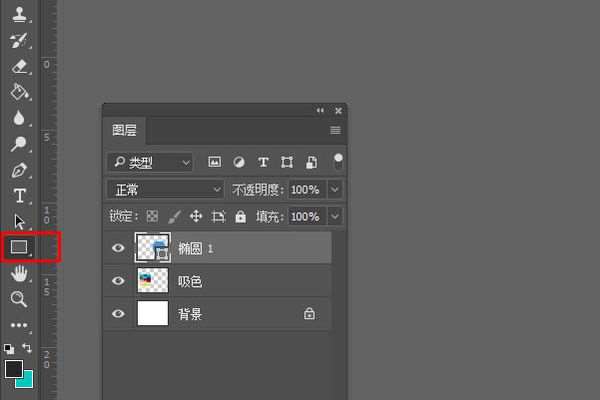The image size is (600, 400).
Task: Select the 椭圆 1 layer name
Action: coord(196,249)
